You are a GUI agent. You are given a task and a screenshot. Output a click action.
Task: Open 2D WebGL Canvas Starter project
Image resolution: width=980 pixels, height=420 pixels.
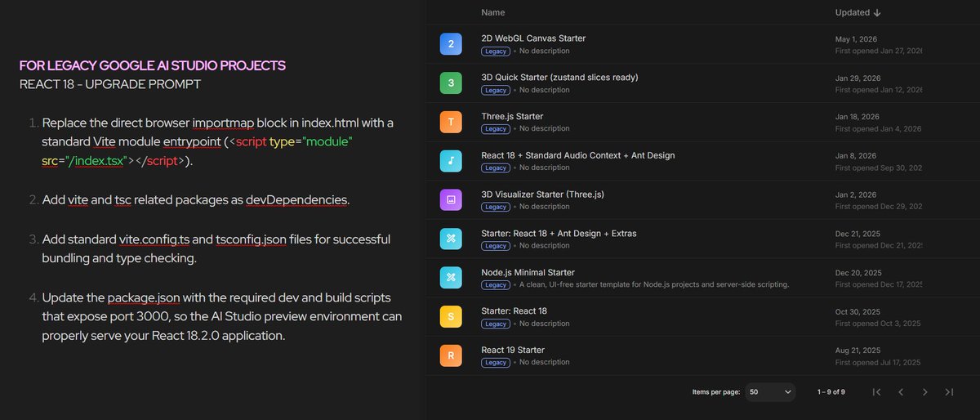pos(533,38)
